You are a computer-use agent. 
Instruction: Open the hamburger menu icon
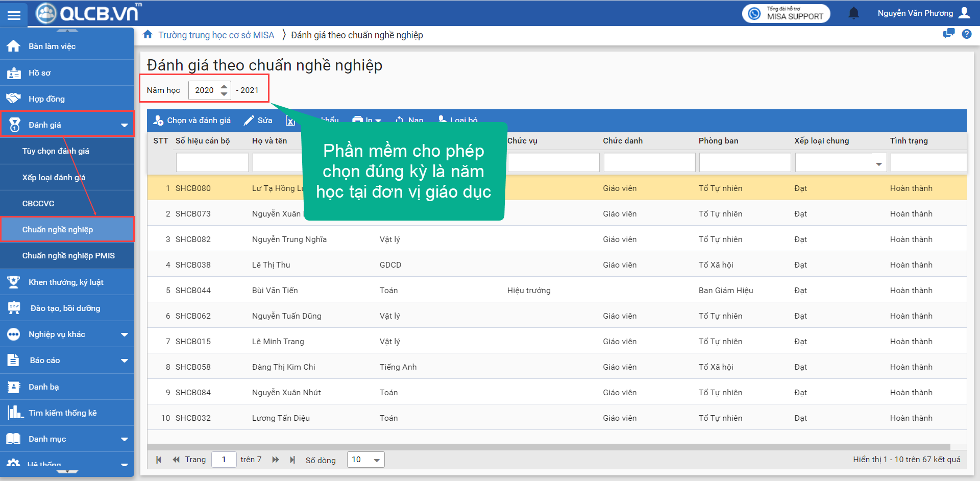[14, 15]
